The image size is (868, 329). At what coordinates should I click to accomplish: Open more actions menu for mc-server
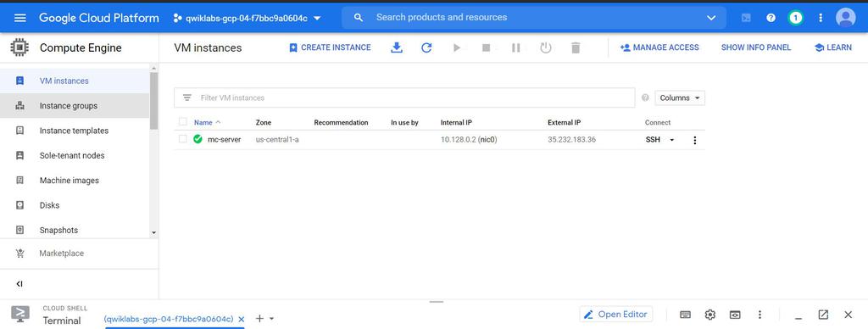click(x=695, y=140)
